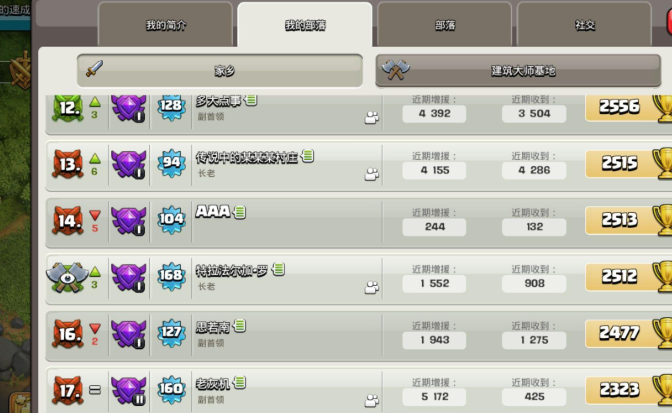Open green list badge next to AAA

(240, 212)
